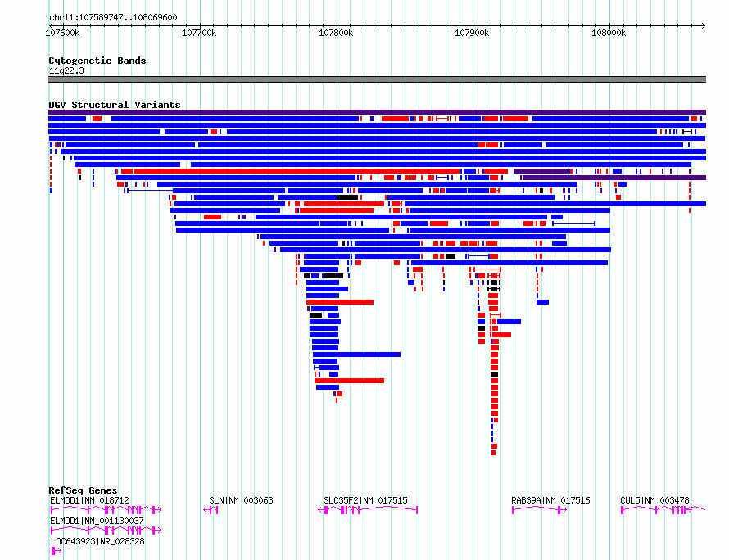Click the ELMOD1 NM_018712 gene model glyph
The height and width of the screenshot is (560, 729).
click(x=106, y=510)
